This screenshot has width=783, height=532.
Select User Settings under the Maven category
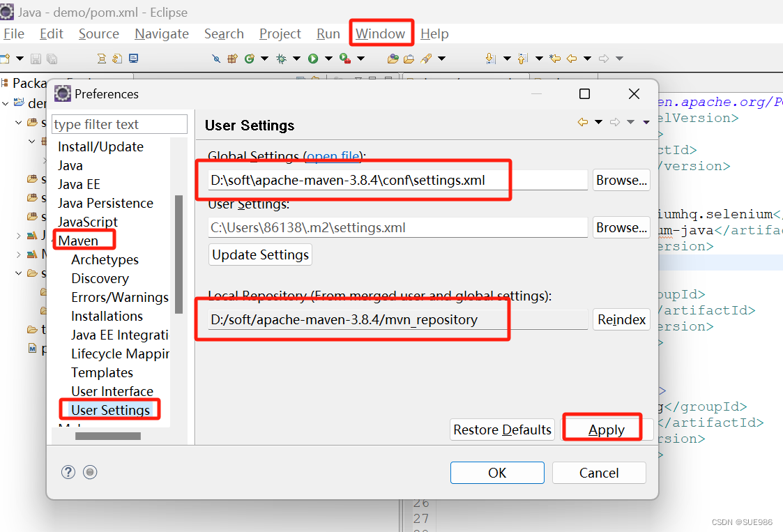[x=109, y=409]
